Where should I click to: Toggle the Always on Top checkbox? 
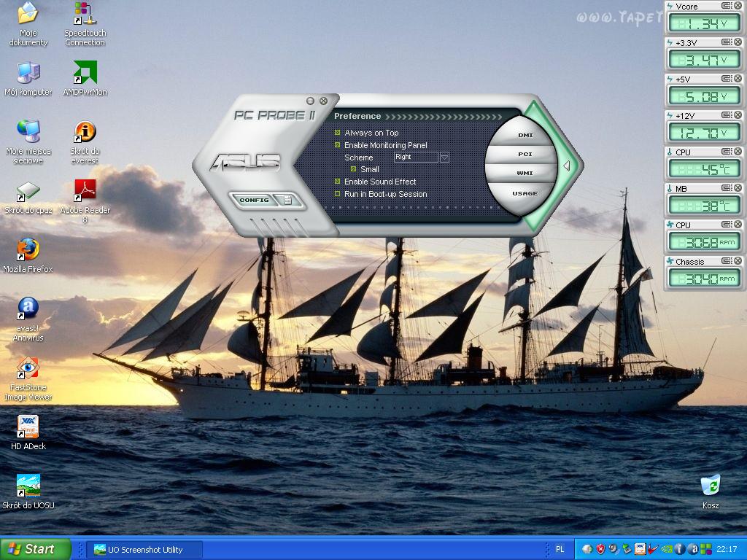click(x=338, y=133)
